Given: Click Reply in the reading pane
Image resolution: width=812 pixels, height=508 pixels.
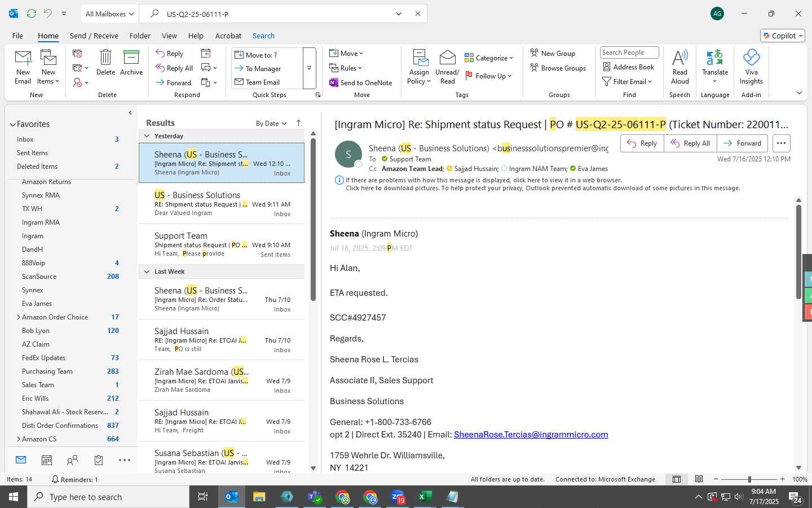Looking at the screenshot, I should (642, 143).
